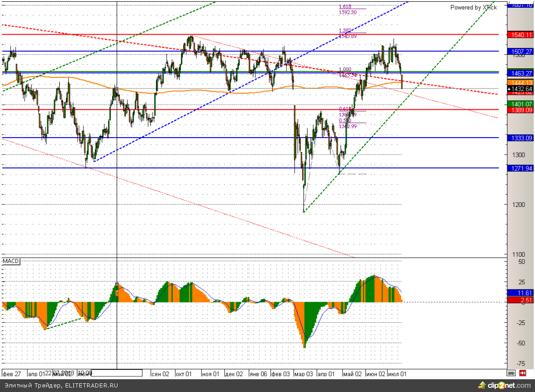Click the ноя 01 date label
The width and height of the screenshot is (535, 392).
point(211,374)
